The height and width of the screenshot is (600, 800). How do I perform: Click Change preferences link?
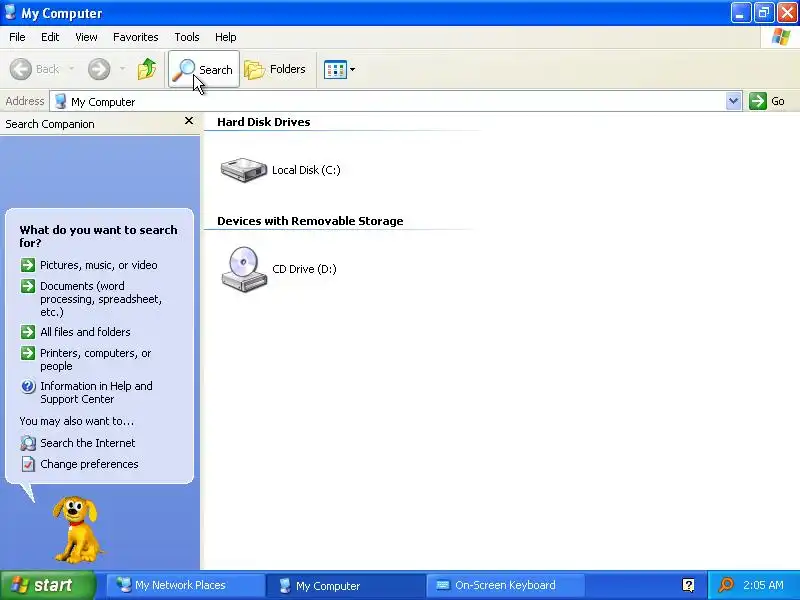[x=89, y=464]
